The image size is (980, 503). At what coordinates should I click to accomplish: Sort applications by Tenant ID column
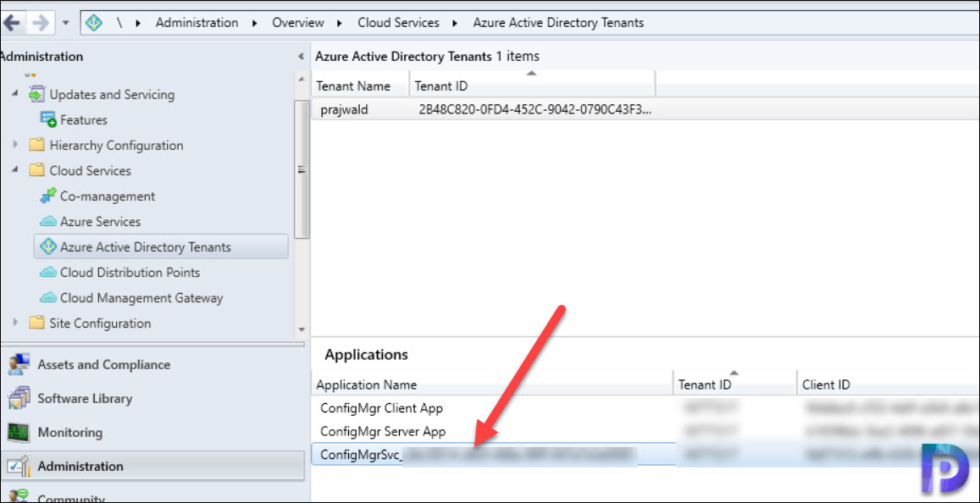[x=735, y=385]
